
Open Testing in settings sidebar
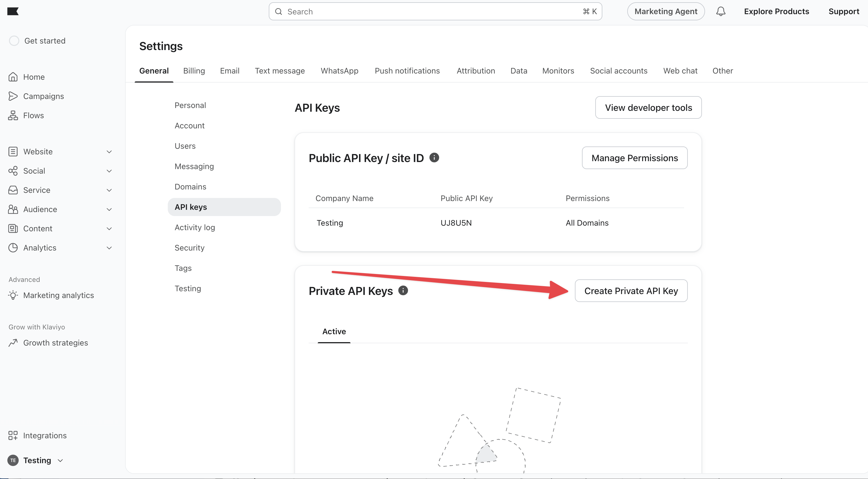tap(188, 288)
